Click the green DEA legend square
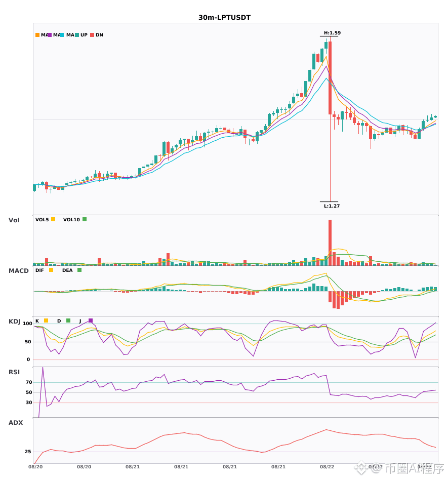The height and width of the screenshot is (481, 448). (79, 270)
